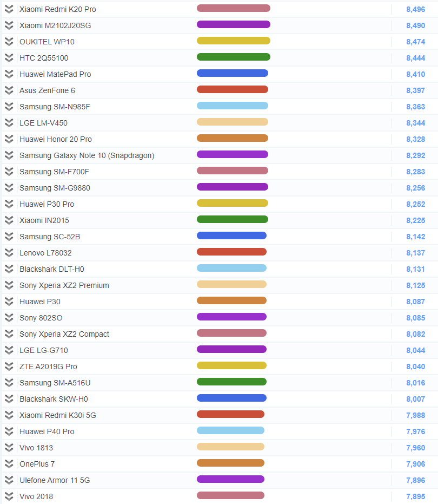Expand the OnePlus 7 row chevron
This screenshot has height=504, width=438.
click(9, 464)
